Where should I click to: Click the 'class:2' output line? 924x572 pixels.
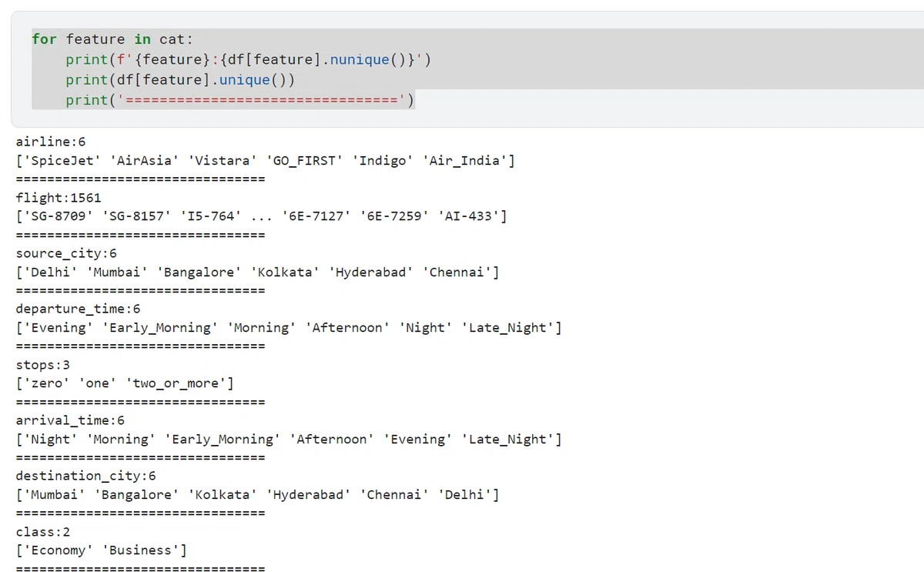point(43,532)
